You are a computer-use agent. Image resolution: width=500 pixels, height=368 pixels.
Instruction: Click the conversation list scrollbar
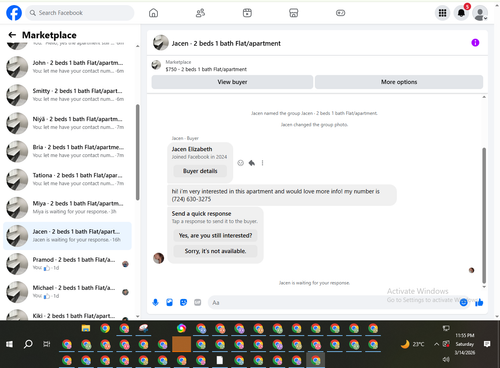pyautogui.click(x=137, y=152)
